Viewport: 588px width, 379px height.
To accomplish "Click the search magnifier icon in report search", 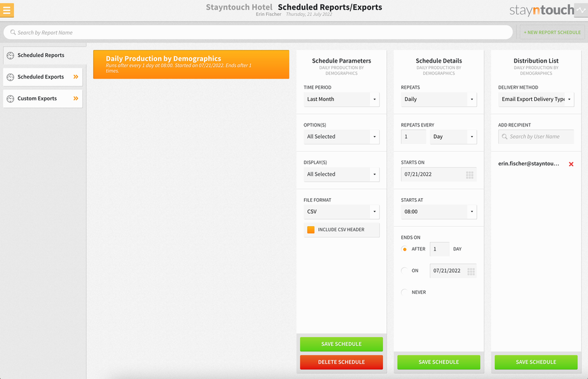I will click(x=13, y=33).
